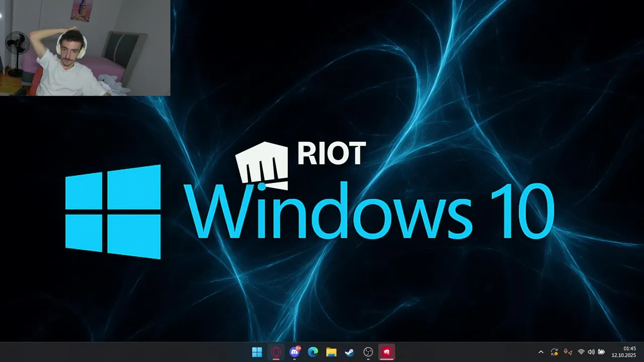Viewport: 644px width, 362px height.
Task: Open Steam from the taskbar
Action: click(x=350, y=352)
